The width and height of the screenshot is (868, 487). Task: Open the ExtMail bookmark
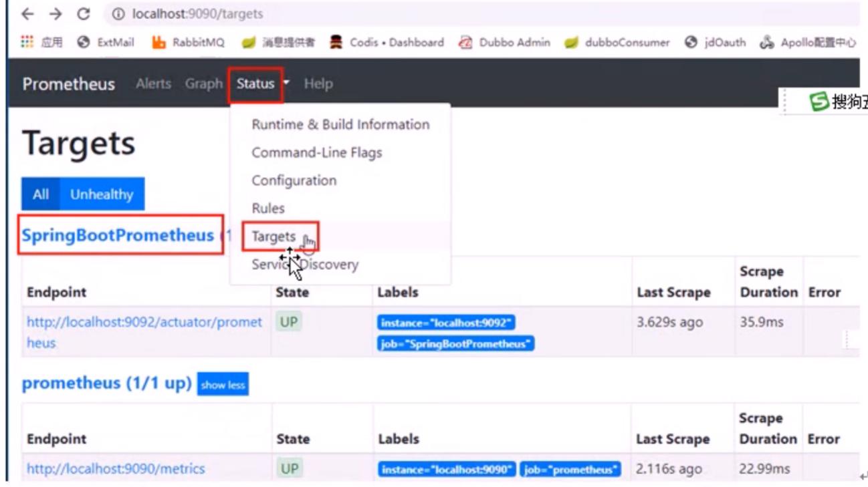106,42
